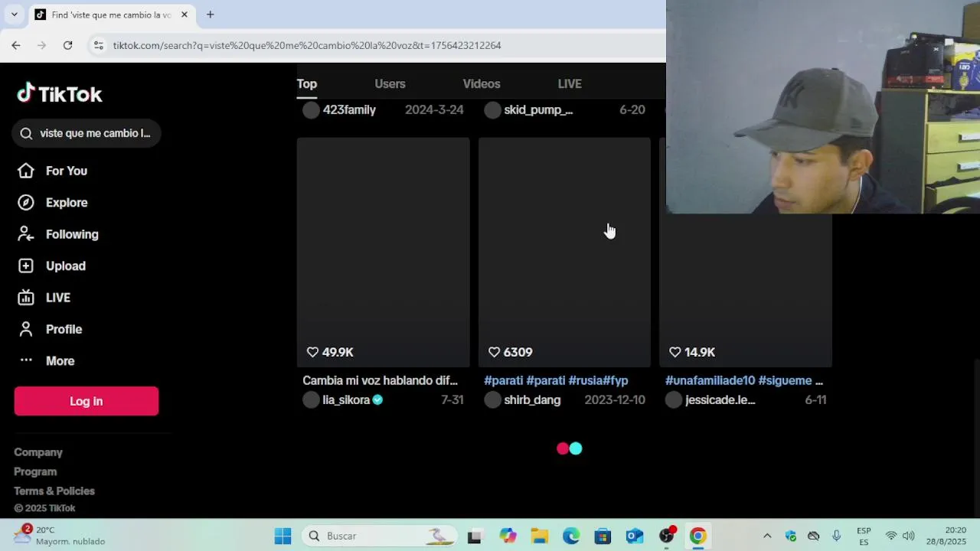Click the lia_sikora avatar icon
The height and width of the screenshot is (551, 980).
point(311,399)
